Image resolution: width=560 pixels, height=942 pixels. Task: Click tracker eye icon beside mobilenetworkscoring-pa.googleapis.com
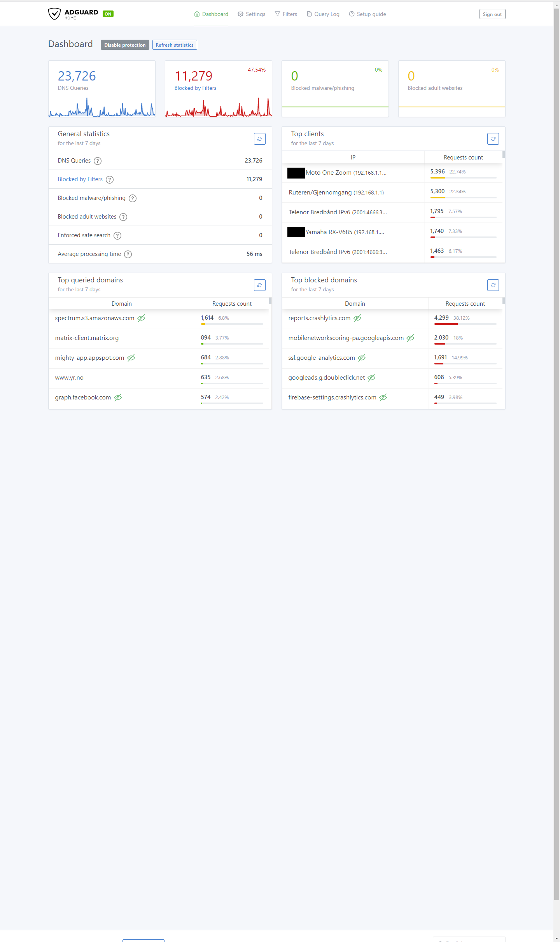(410, 338)
